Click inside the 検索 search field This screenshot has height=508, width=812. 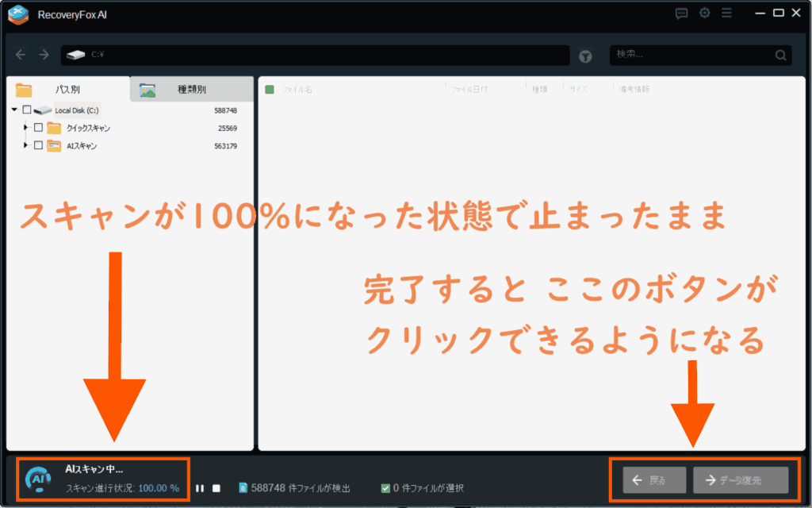point(690,56)
